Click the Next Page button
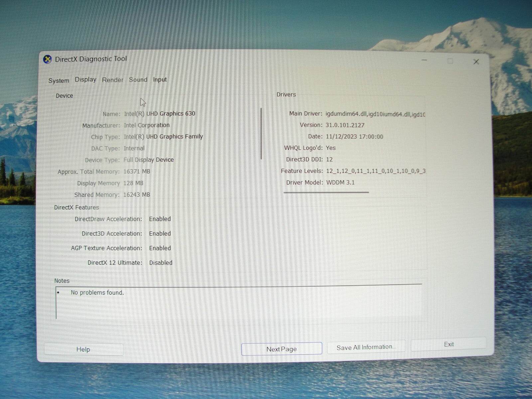Screen dimensions: 532x399 tap(281, 349)
